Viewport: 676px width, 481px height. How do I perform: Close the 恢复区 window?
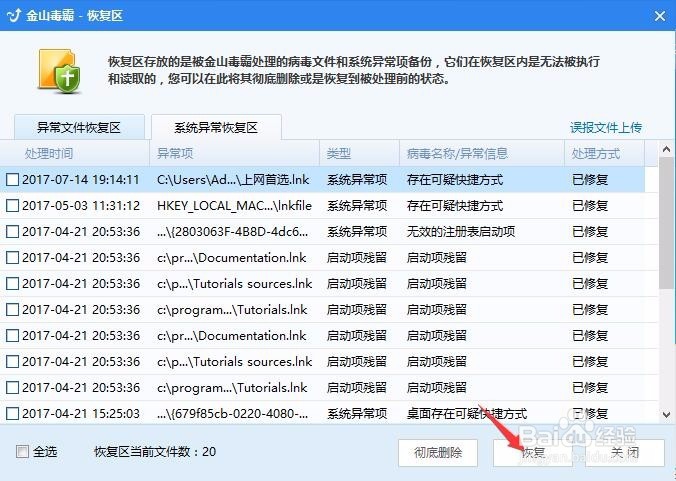(659, 16)
